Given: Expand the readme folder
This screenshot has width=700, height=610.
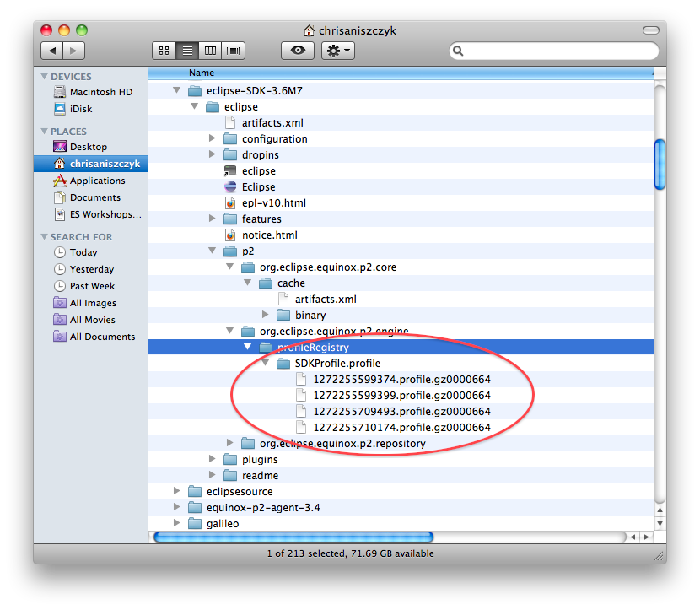Looking at the screenshot, I should pos(212,475).
